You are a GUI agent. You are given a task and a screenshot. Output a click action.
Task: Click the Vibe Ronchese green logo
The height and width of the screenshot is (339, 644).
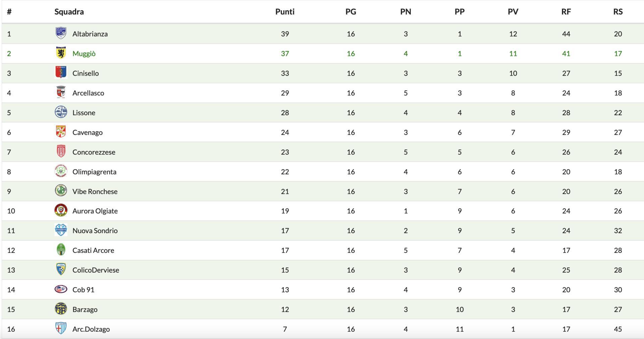[61, 191]
